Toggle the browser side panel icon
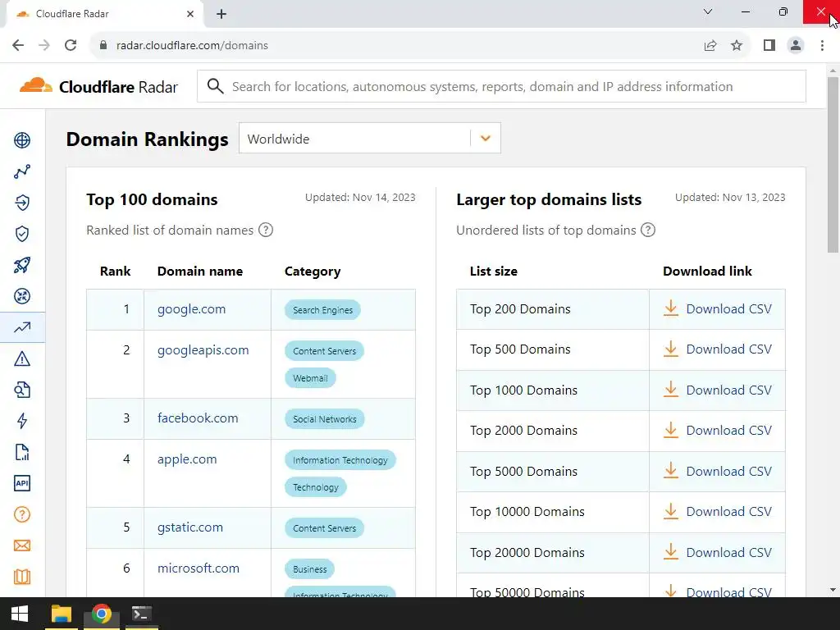Viewport: 840px width, 630px height. coord(769,45)
